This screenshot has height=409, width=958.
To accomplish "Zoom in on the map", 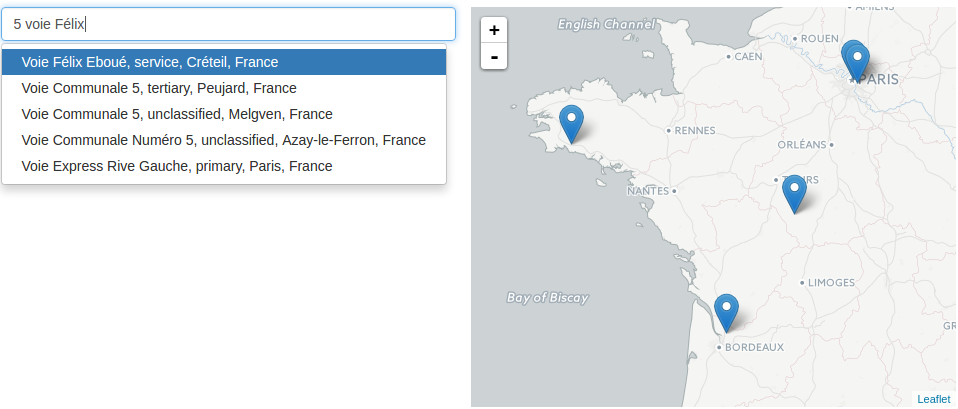I will tap(494, 30).
